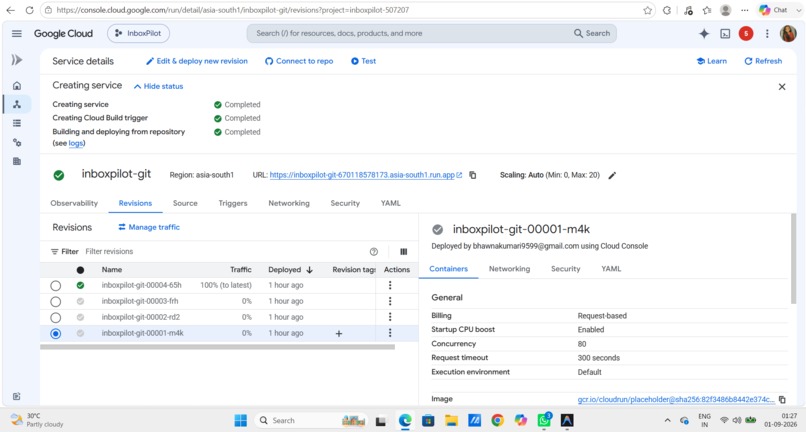
Task: Switch to the Observability tab
Action: point(74,203)
